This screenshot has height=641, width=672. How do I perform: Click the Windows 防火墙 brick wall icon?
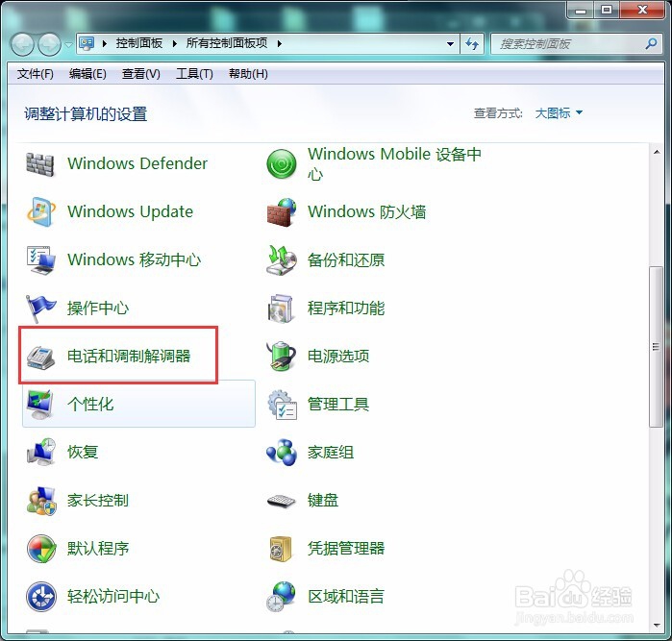tap(281, 211)
